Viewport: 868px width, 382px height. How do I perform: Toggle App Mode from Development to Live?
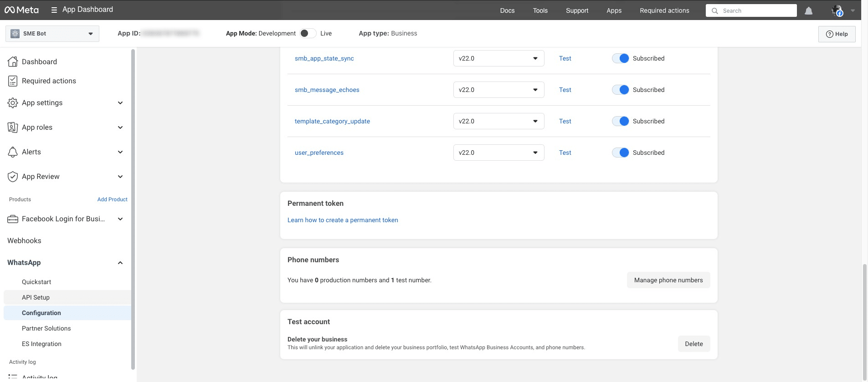[x=308, y=33]
